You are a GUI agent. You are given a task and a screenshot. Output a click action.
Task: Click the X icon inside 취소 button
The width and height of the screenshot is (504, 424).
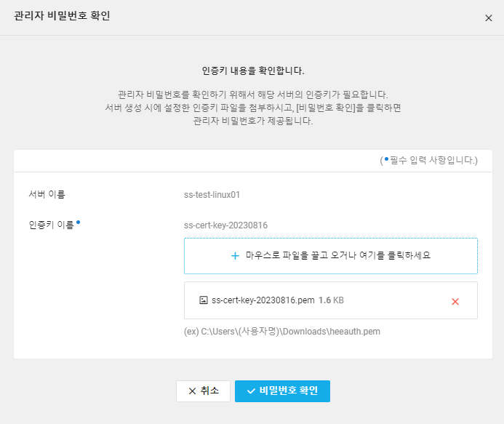coord(192,391)
